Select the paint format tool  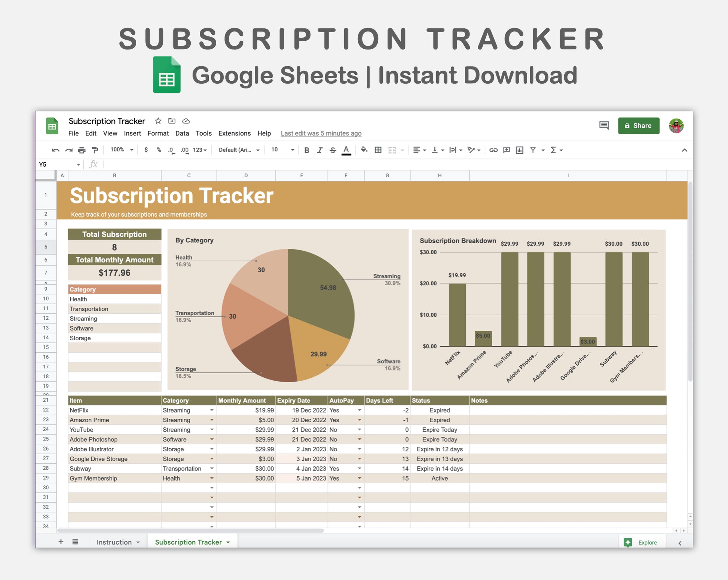tap(95, 150)
